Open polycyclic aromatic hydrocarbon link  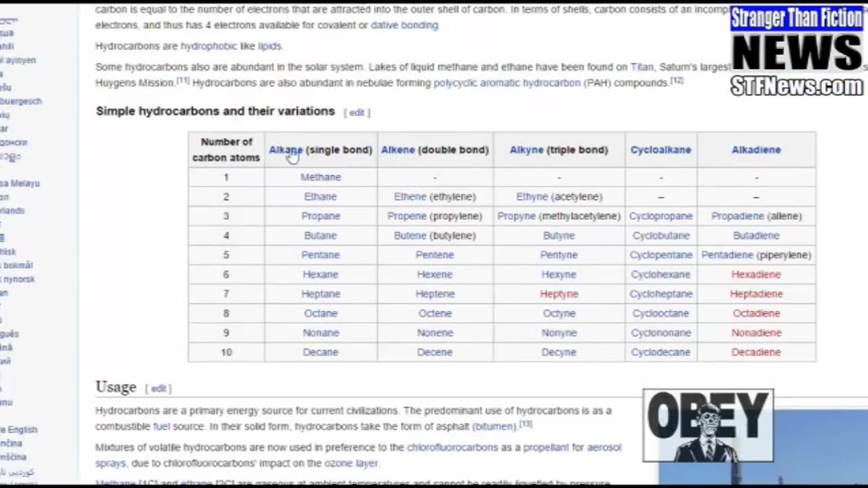point(507,83)
